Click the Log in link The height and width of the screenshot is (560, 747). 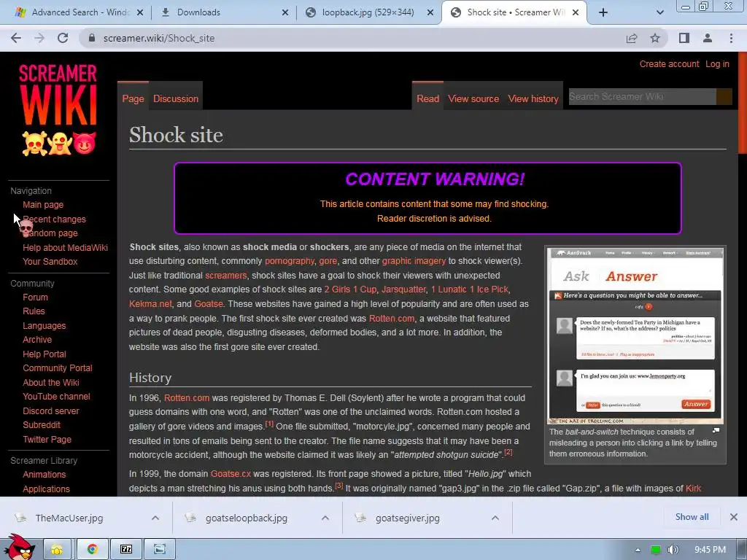coord(717,64)
